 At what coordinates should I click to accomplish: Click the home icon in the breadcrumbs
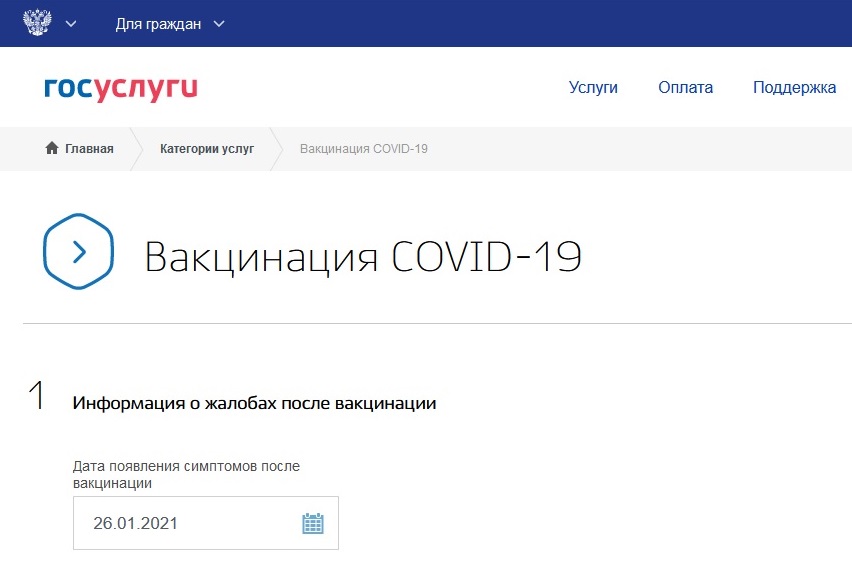pos(52,149)
